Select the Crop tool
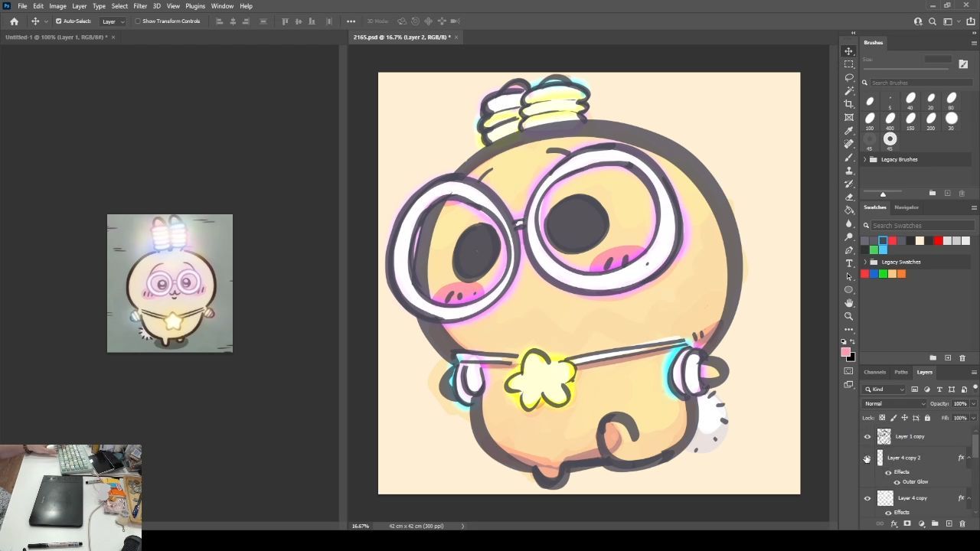 click(849, 104)
